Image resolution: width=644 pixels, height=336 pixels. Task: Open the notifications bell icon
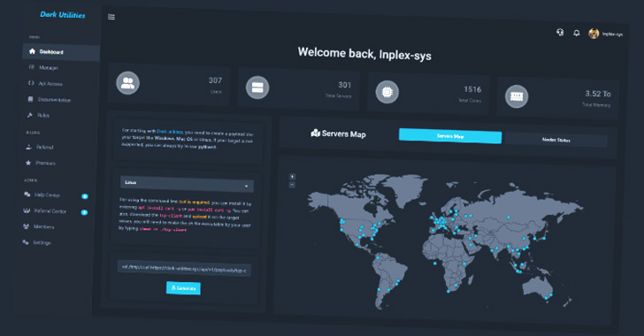tap(577, 33)
